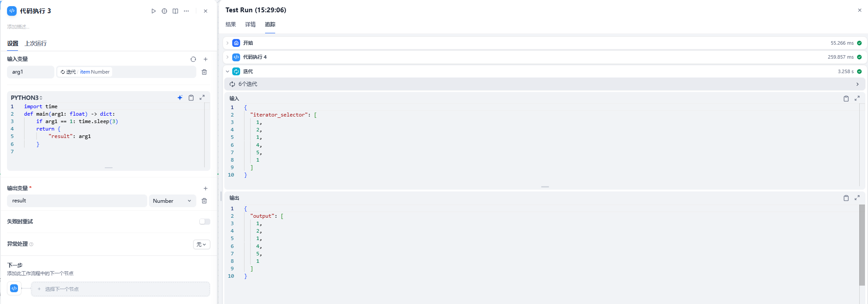The height and width of the screenshot is (304, 868).
Task: Delete the result output variable
Action: coord(204,201)
